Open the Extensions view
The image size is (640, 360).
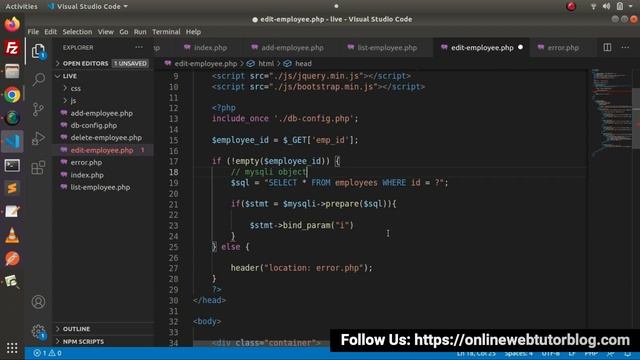click(x=38, y=168)
